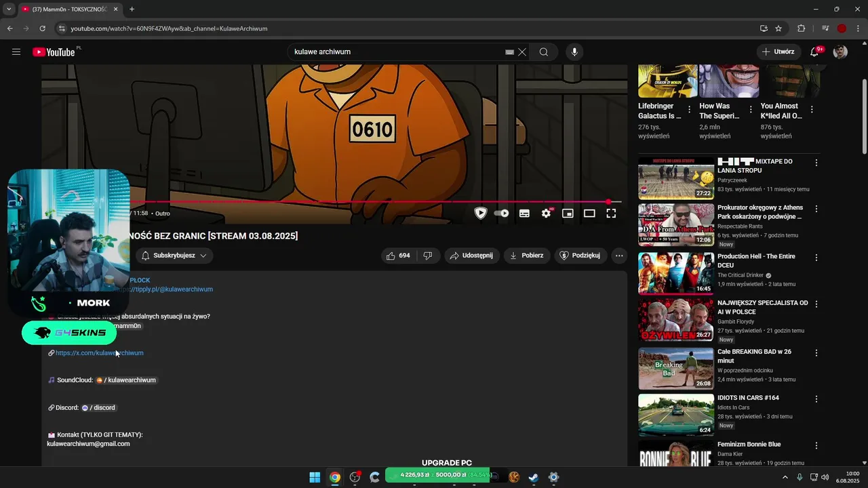Open options for the Całe BREAKING BAD video
This screenshot has width=868, height=488.
(816, 353)
